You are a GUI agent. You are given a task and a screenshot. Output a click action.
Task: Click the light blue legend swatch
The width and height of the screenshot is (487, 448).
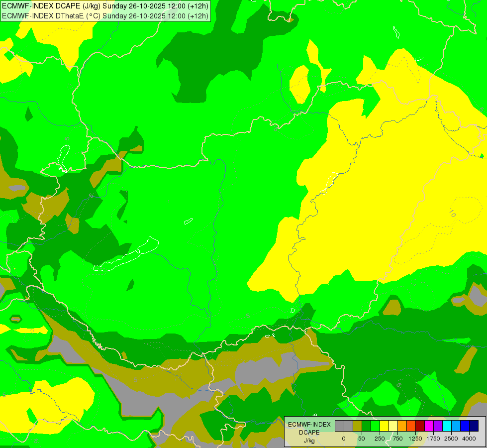(x=456, y=426)
